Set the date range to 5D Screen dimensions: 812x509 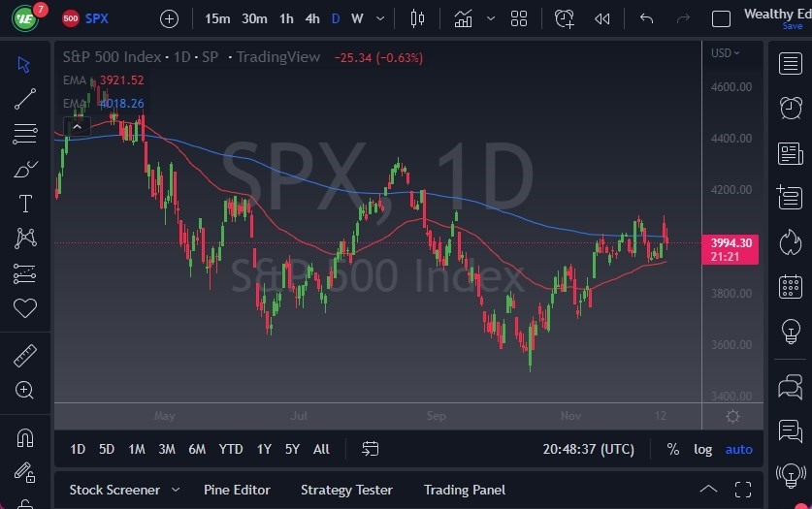(x=107, y=449)
